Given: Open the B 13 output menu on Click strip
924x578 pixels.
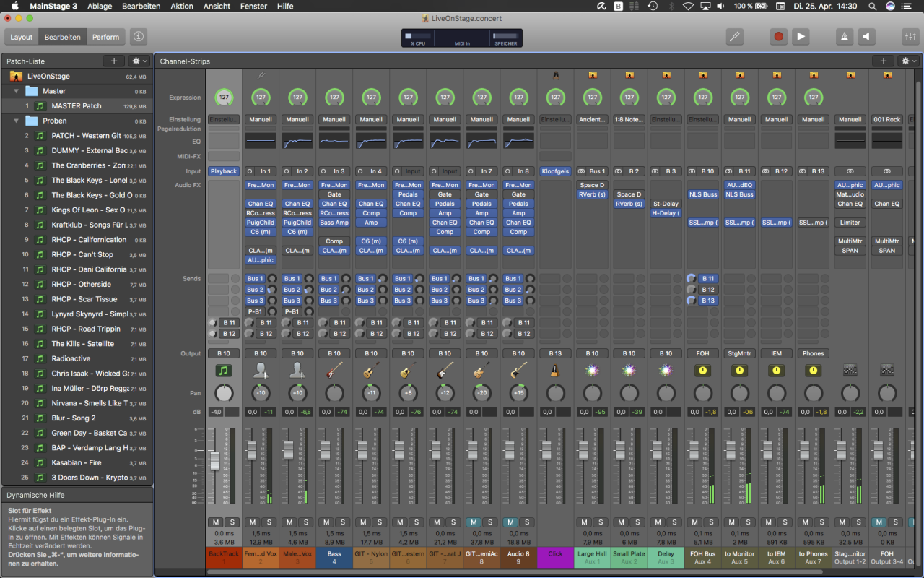Looking at the screenshot, I should [x=555, y=353].
